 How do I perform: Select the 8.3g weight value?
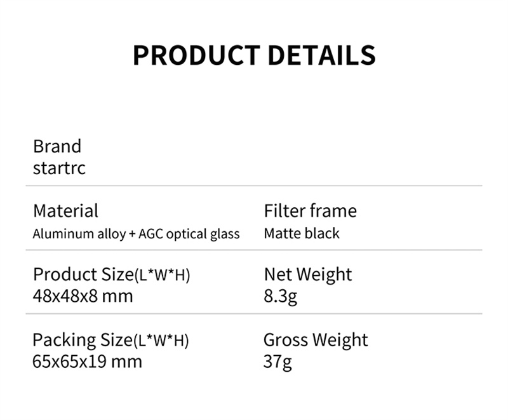coord(280,296)
